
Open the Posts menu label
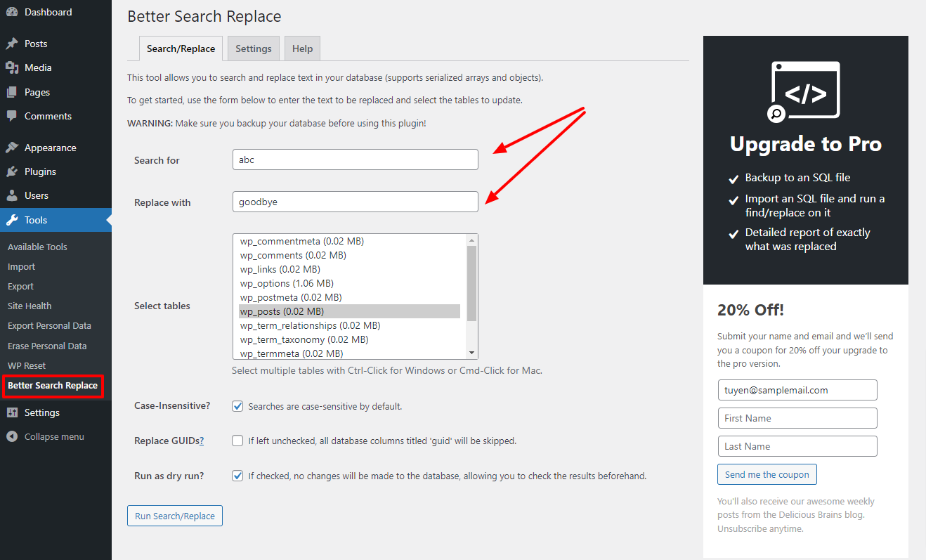click(x=36, y=44)
